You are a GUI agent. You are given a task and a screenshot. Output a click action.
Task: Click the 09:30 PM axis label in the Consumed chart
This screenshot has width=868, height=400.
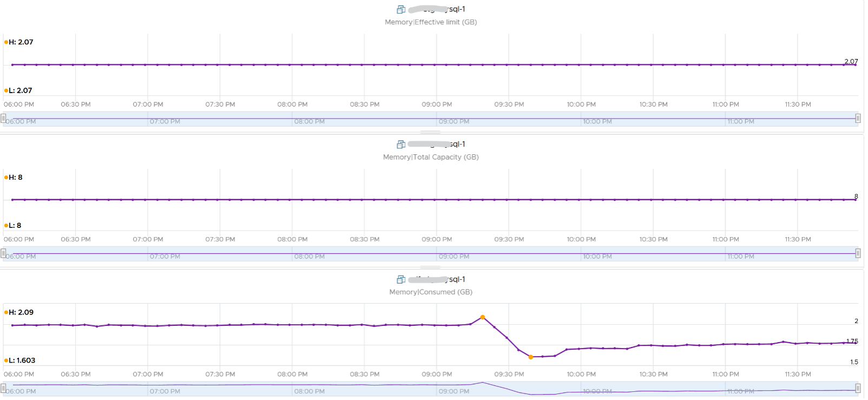509,374
